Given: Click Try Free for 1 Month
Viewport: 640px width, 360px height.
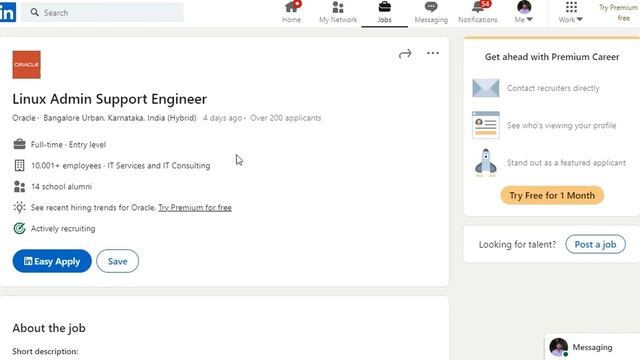Looking at the screenshot, I should (552, 196).
